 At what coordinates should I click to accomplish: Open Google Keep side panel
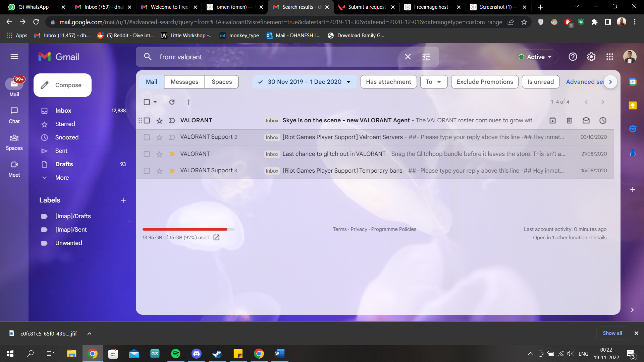[x=633, y=106]
